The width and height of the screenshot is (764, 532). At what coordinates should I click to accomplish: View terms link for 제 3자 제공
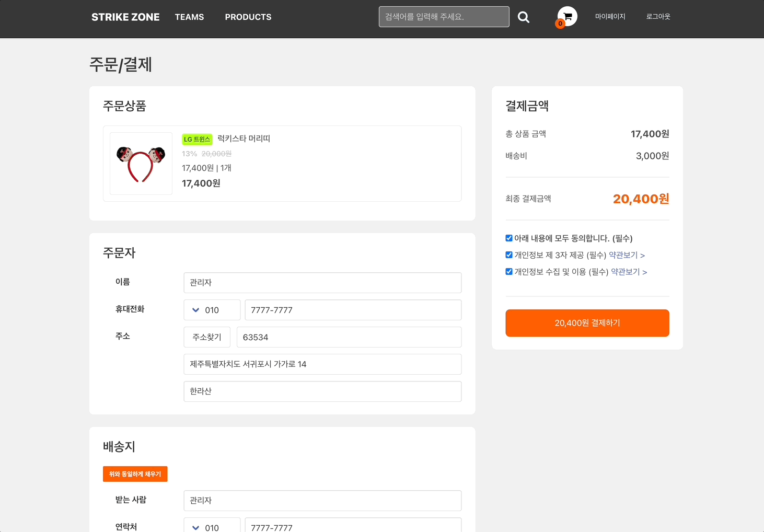(x=627, y=255)
